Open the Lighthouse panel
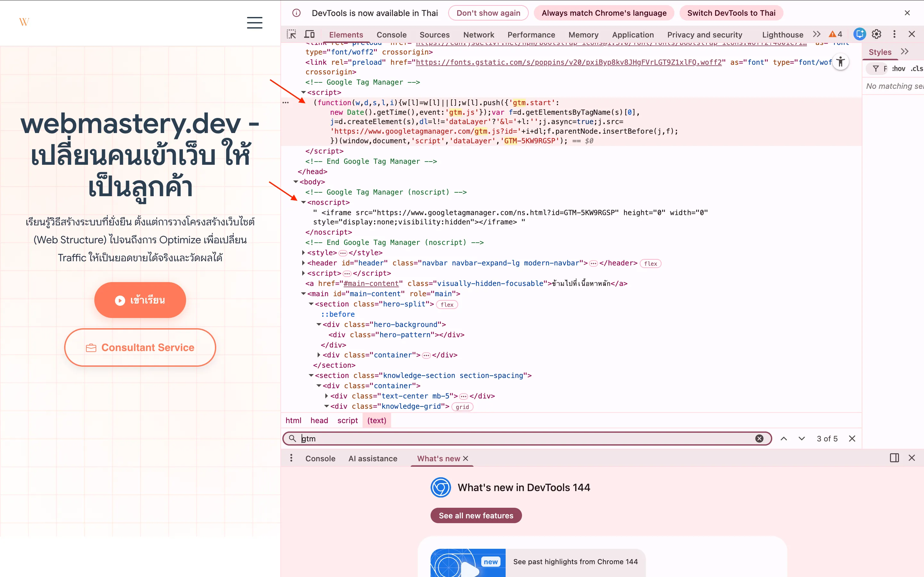 pyautogui.click(x=783, y=34)
